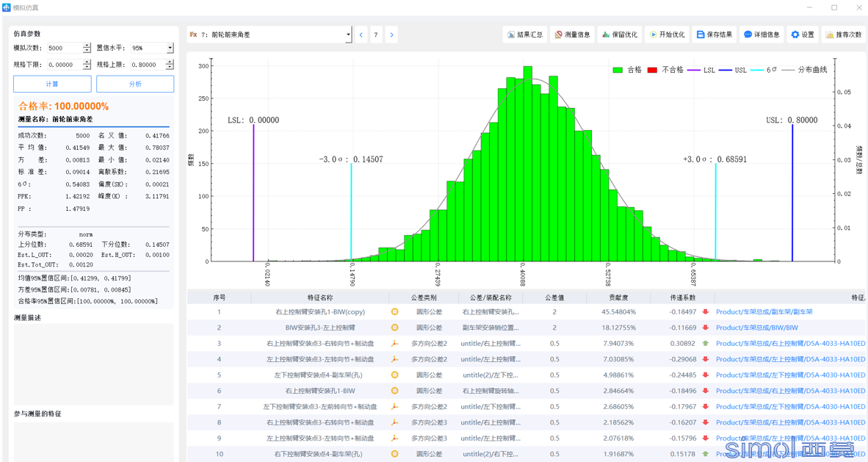Click green 合格 legend swatch
This screenshot has height=462, width=868.
[x=618, y=70]
